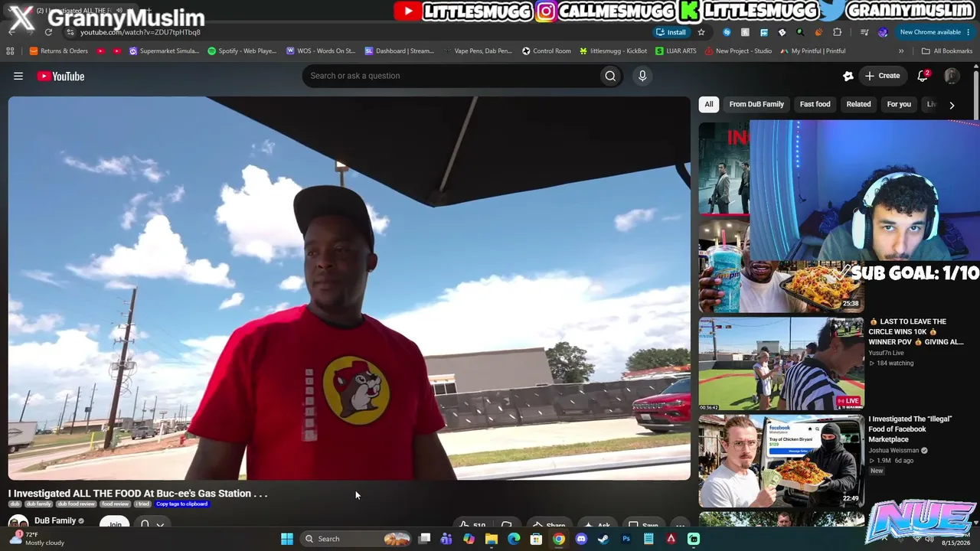Open the Chrome extensions puzzle icon
This screenshot has width=980, height=551.
837,32
